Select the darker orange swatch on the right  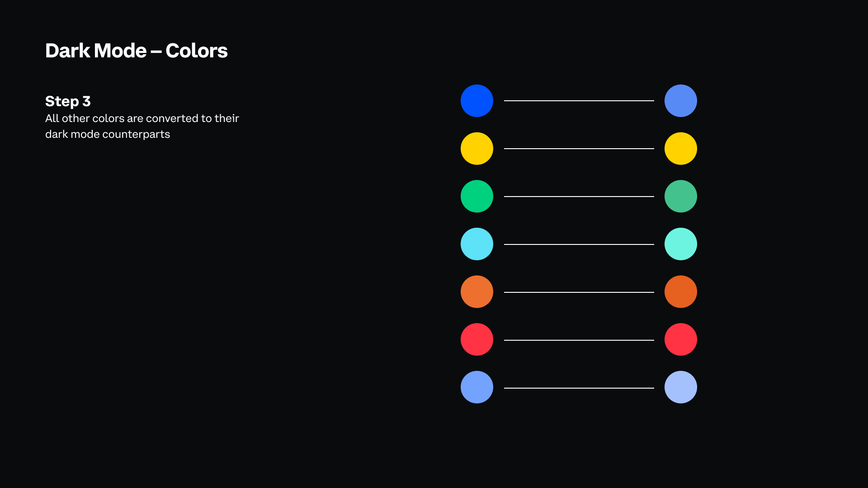point(680,292)
